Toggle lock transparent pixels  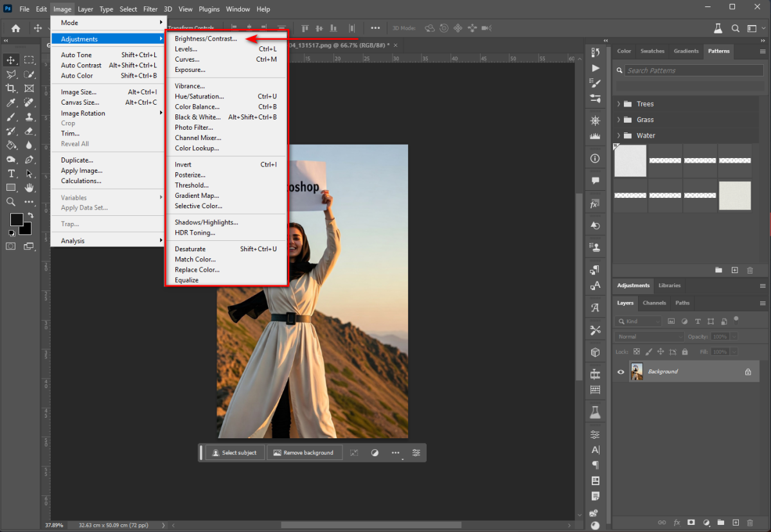637,352
